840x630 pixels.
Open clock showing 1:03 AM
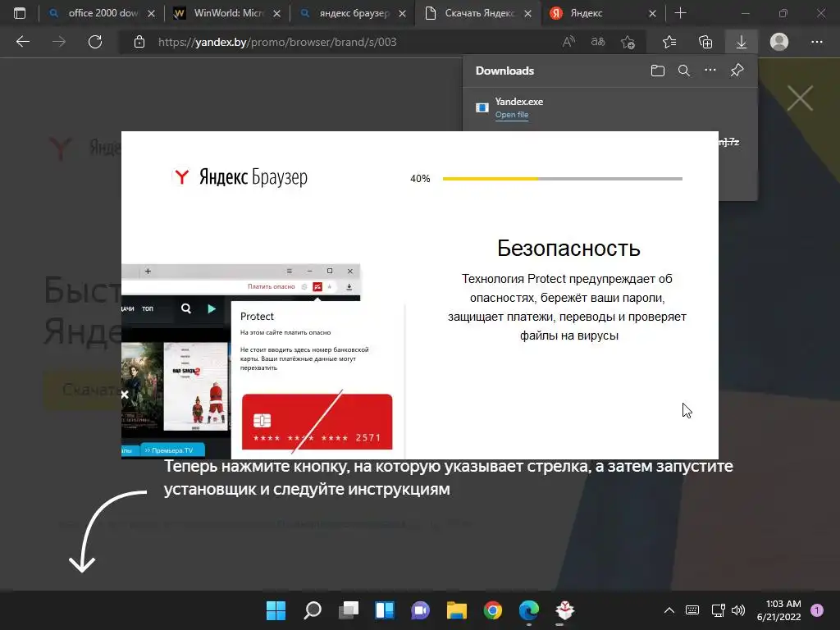[779, 610]
